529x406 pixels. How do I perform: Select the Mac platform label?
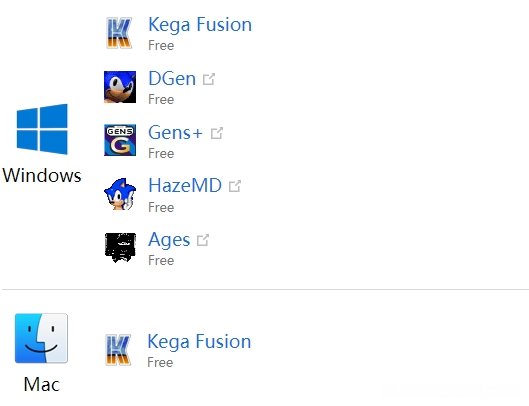click(42, 384)
